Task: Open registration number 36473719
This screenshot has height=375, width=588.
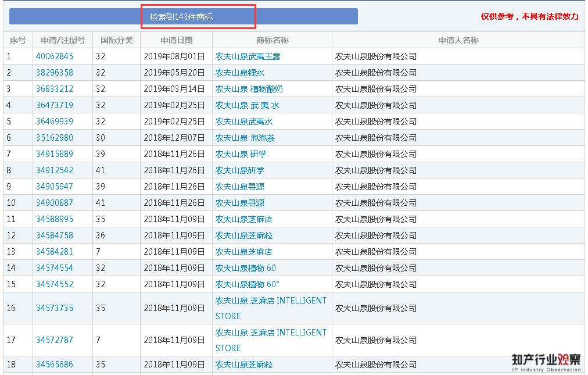Action: 55,105
